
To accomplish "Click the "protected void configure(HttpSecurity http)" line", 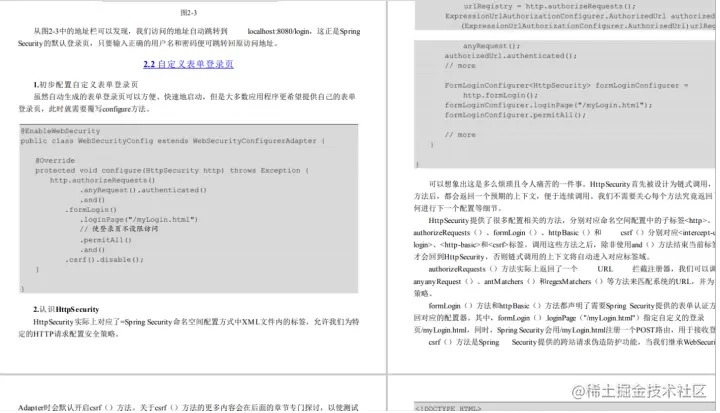I will (172, 170).
